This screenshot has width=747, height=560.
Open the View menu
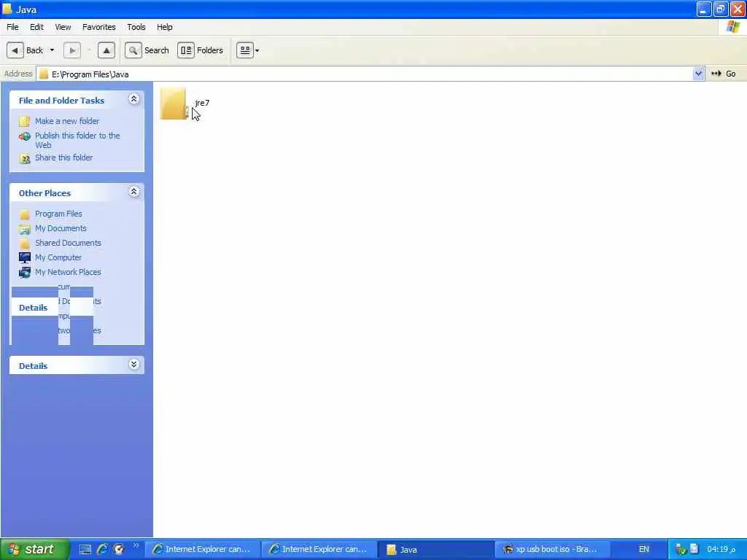pyautogui.click(x=63, y=27)
